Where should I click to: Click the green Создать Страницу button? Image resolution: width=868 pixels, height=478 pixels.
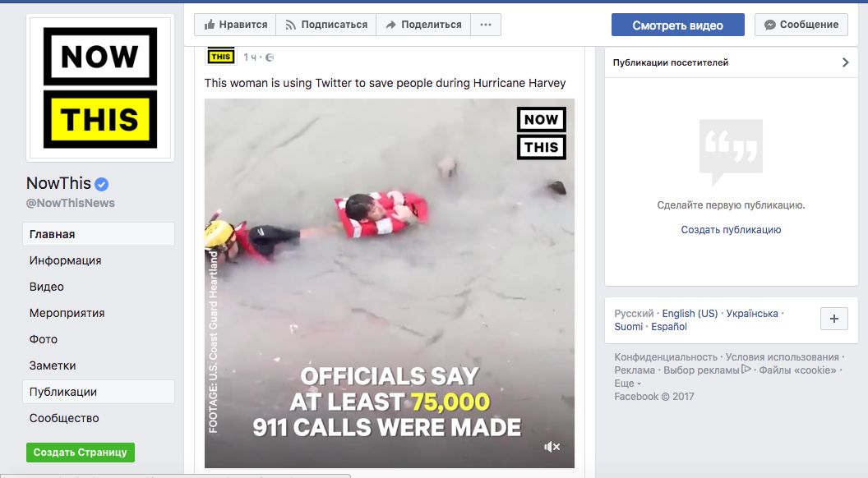[81, 452]
